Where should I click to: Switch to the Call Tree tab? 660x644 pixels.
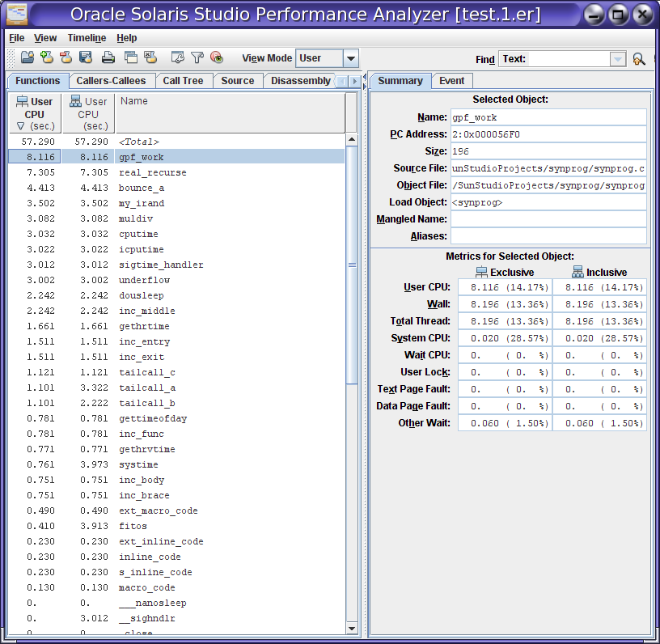pos(183,81)
